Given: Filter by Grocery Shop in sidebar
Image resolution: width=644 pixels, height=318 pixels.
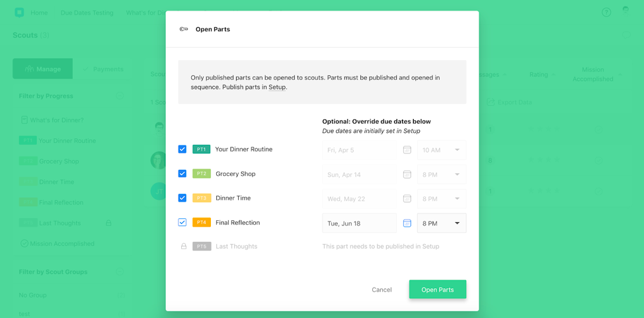Looking at the screenshot, I should (49, 161).
